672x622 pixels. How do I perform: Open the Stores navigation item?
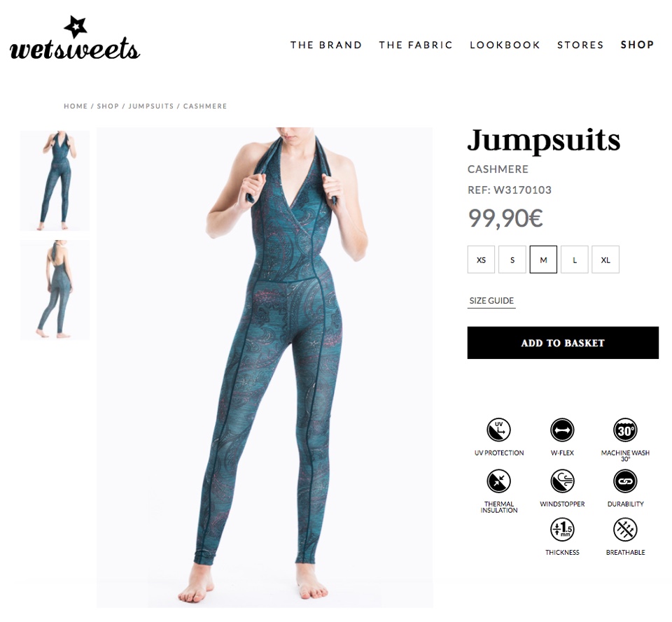pos(580,45)
